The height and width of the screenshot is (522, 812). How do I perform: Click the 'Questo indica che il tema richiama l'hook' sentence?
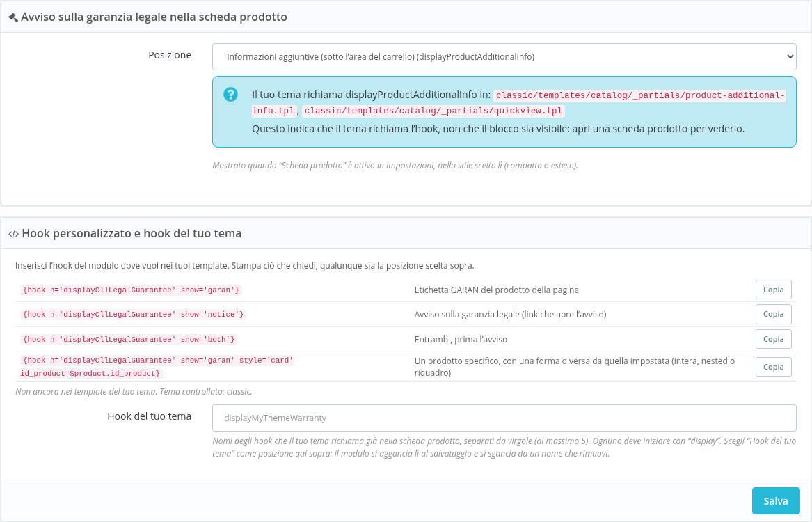[x=498, y=129]
